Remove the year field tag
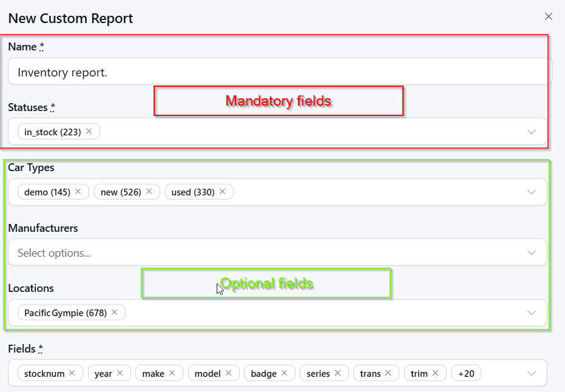Viewport: 565px width, 392px height. 120,373
